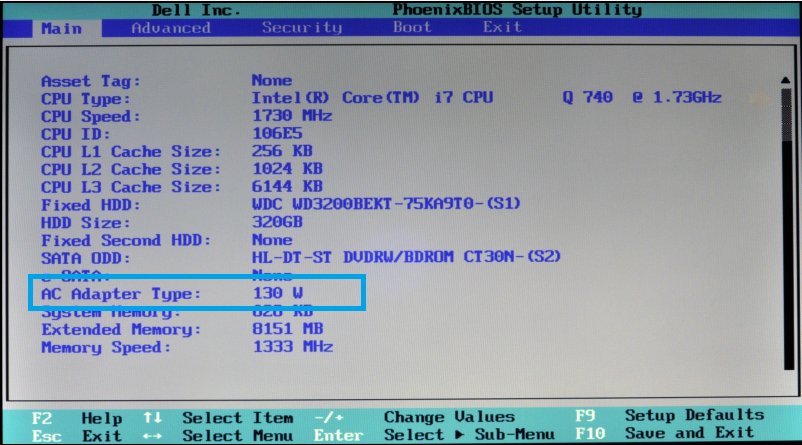Select the CPU Type label
Screen dimensions: 802x445
tap(85, 99)
